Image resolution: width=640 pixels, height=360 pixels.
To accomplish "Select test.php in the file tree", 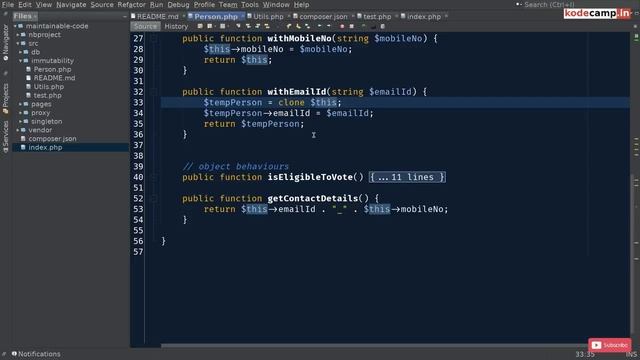I will (47, 96).
